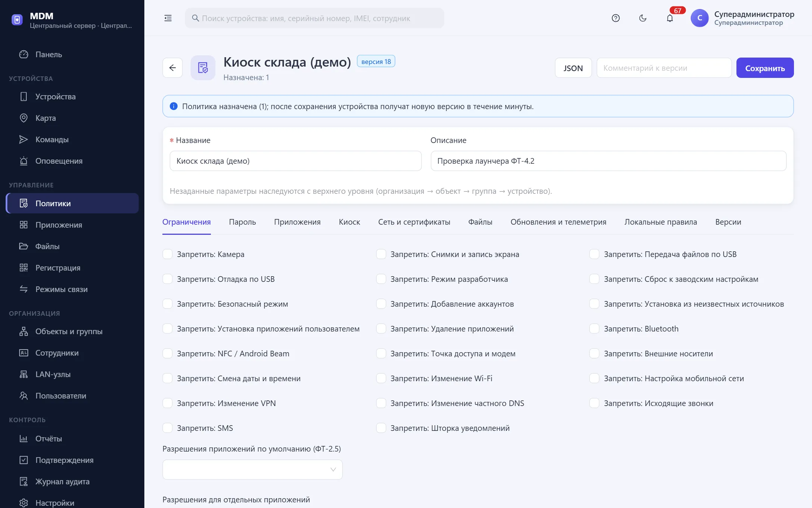The width and height of the screenshot is (812, 508).
Task: Open Объекты и группы in the sidebar
Action: [72, 332]
